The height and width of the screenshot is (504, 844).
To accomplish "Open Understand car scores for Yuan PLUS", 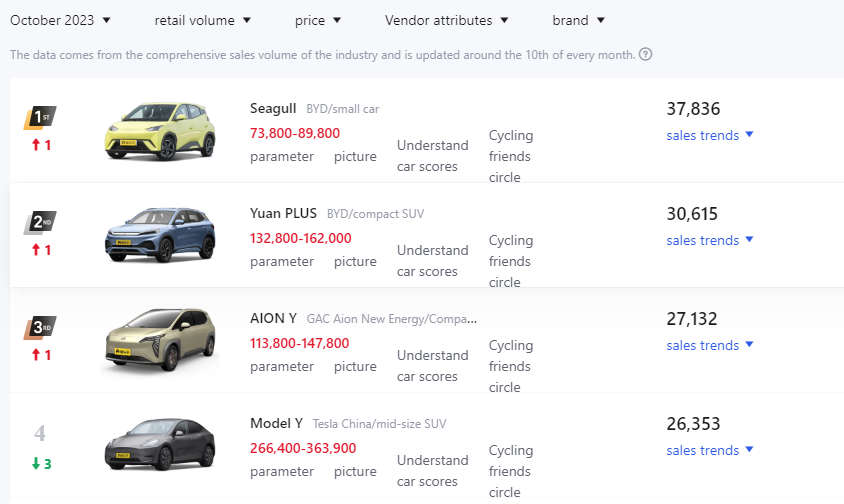I will tap(433, 261).
